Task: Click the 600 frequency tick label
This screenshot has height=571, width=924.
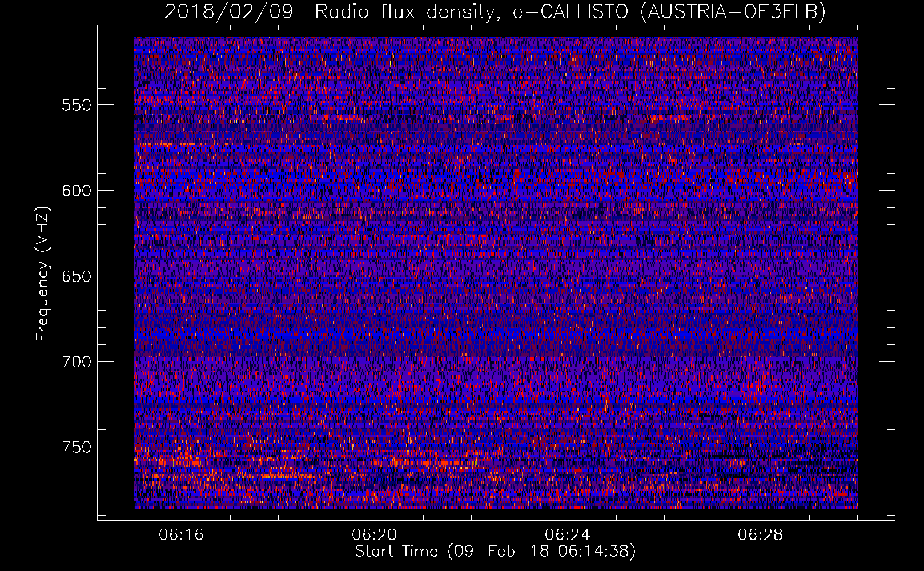Action: [x=77, y=191]
